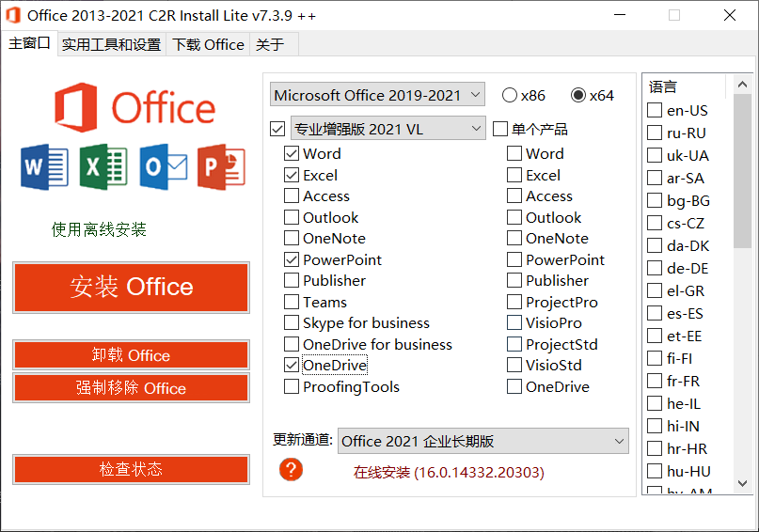Click language list scroll down arrow

742,483
